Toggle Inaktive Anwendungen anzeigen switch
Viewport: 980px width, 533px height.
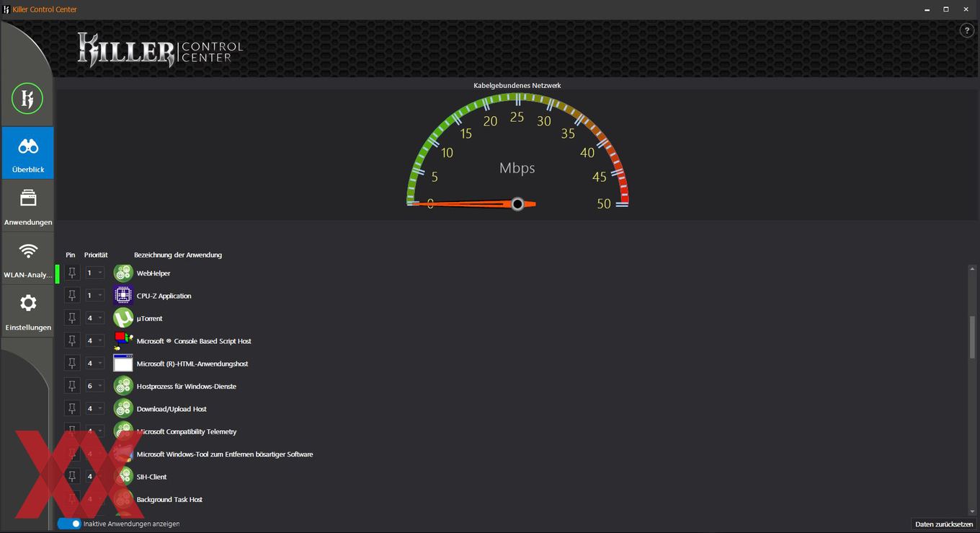pos(69,524)
